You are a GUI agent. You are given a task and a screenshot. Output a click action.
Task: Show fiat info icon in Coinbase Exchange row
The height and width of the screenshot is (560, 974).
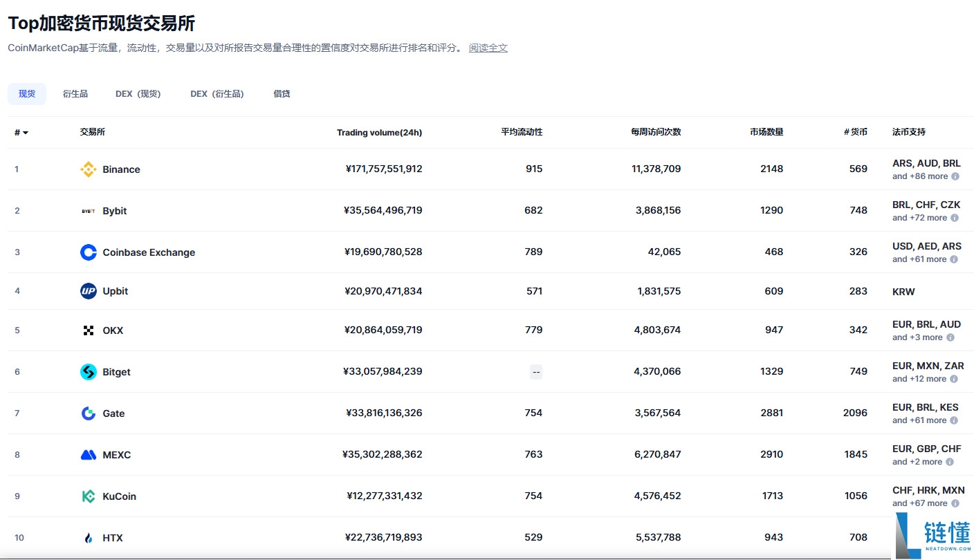(954, 259)
